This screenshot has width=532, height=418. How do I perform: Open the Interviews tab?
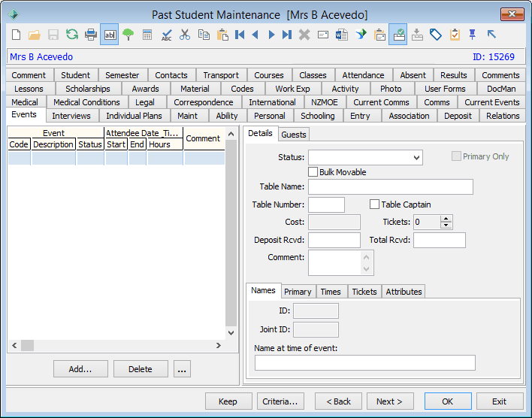coord(71,116)
